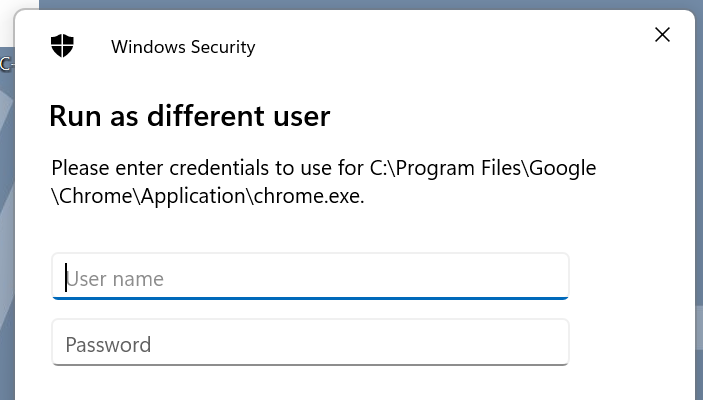Select the Password input field

(x=310, y=342)
